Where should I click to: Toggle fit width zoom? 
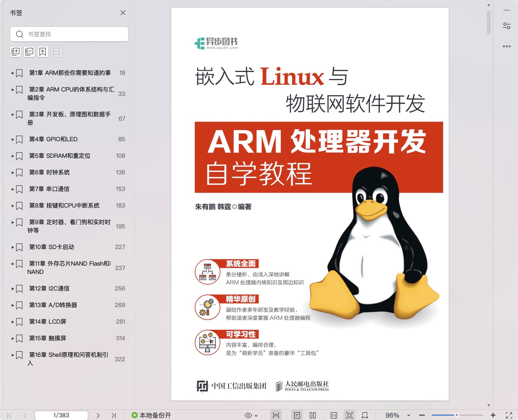click(365, 415)
